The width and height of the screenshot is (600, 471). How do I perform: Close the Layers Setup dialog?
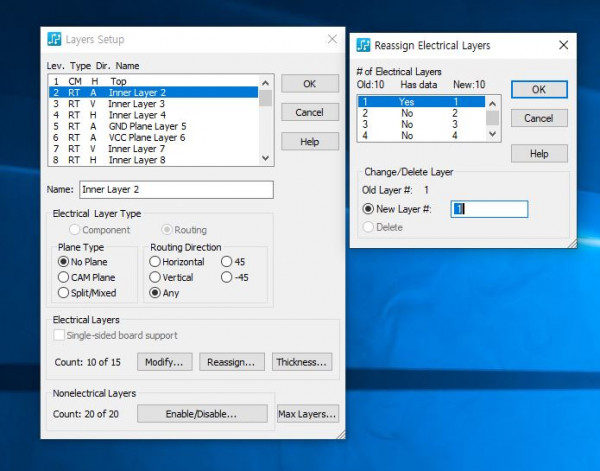[332, 39]
